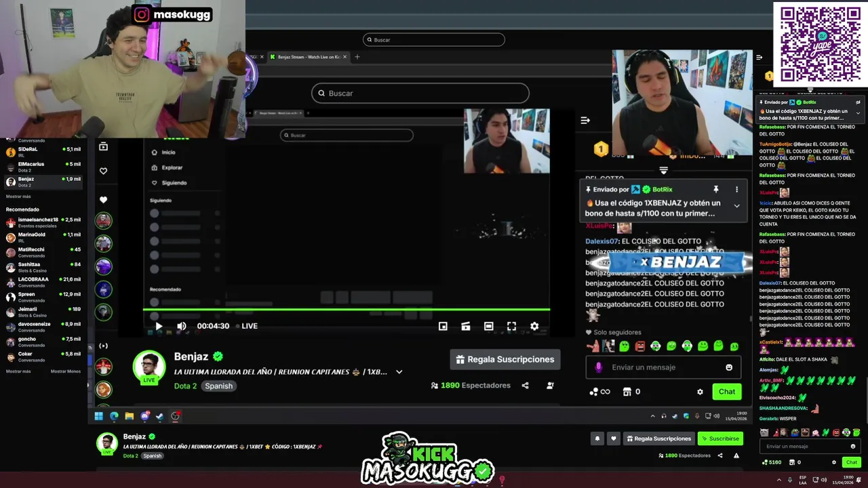Viewport: 868px width, 488px height.
Task: Jump to LIVE in the embedded player
Action: click(x=246, y=326)
